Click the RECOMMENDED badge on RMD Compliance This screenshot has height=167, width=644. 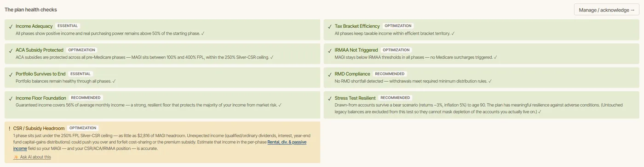point(390,74)
